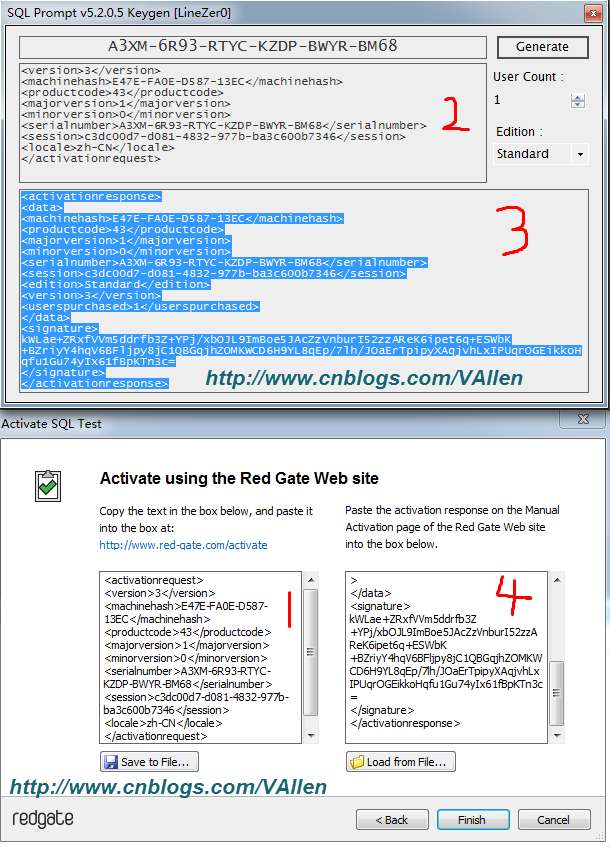Click scroll down arrow of activation response box
Viewport: 610px width, 847px height.
tap(557, 736)
